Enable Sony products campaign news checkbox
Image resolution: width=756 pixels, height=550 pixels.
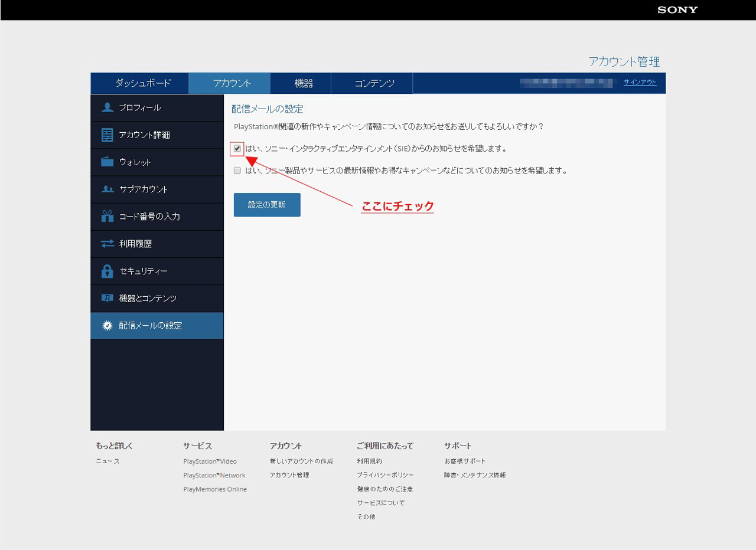(237, 171)
